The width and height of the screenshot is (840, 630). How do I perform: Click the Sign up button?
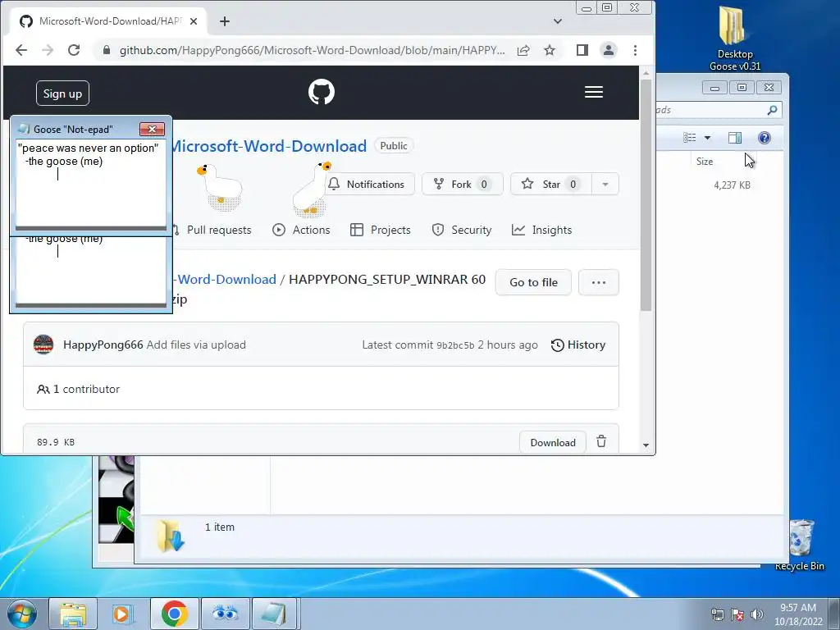point(62,94)
